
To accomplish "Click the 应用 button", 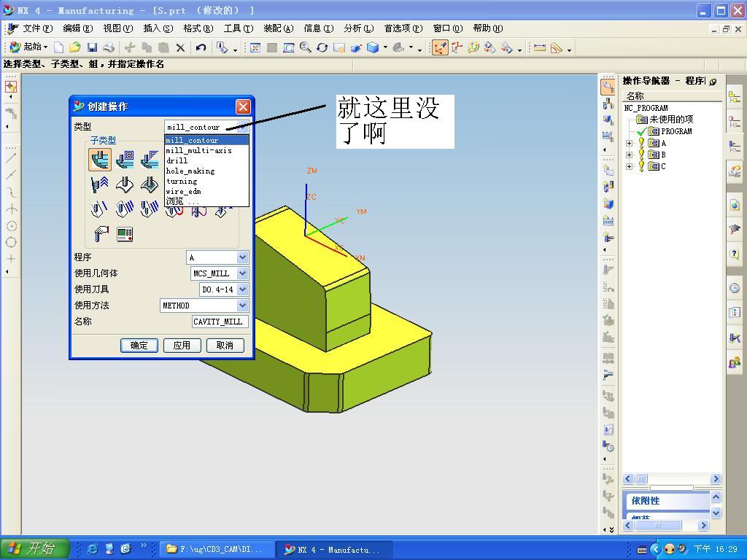I will (182, 345).
